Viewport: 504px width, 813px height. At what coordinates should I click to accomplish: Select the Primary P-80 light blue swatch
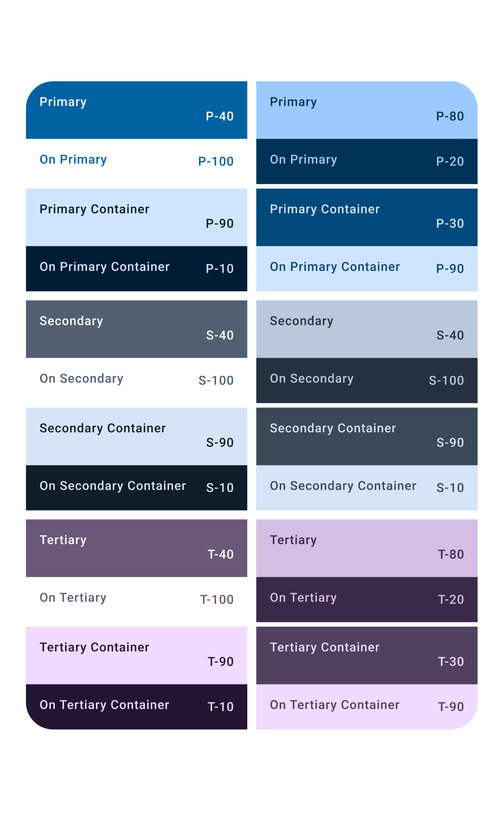367,110
